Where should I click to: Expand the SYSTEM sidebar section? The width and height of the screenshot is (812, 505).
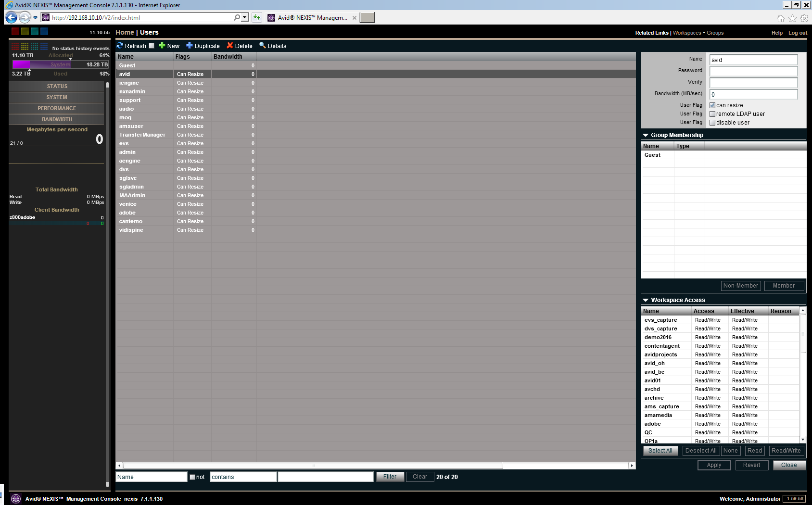[x=57, y=97]
